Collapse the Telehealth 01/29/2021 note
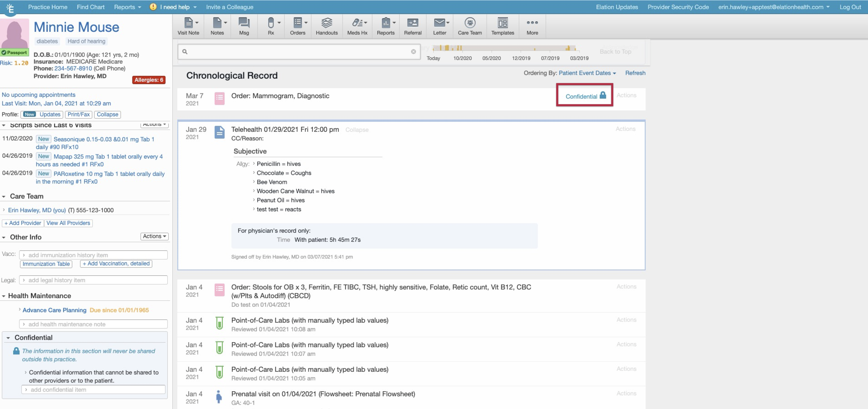 356,130
